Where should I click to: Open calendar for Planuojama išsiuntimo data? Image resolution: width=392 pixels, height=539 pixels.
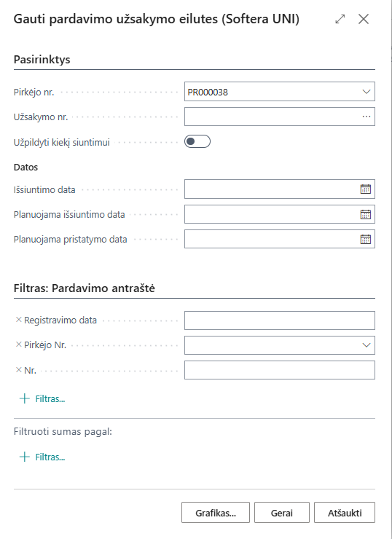366,214
